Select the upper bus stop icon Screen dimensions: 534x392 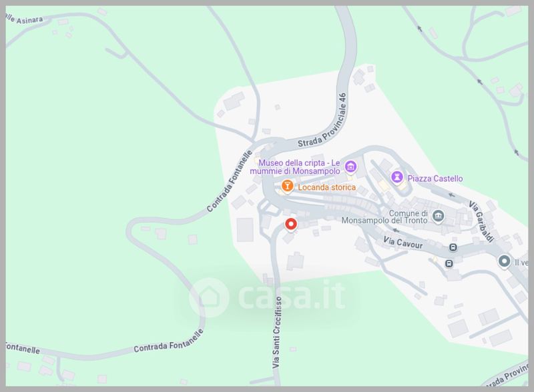453,247
